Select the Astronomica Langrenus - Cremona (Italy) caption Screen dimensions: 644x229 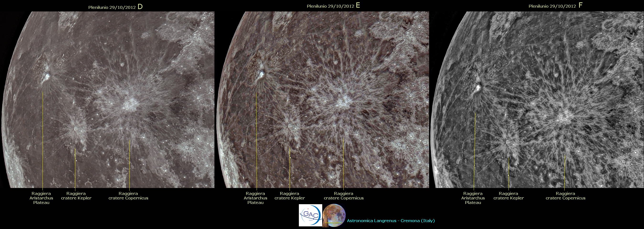coord(391,221)
